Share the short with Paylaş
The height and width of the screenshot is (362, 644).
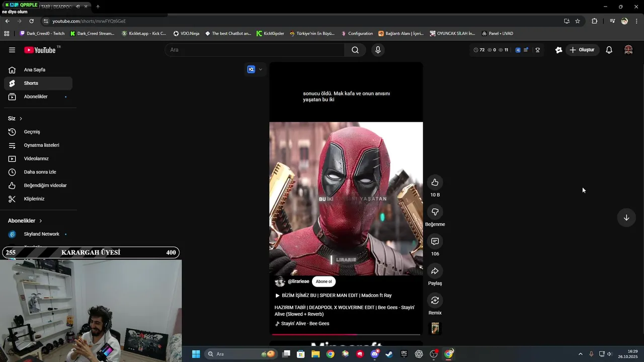pos(435,271)
